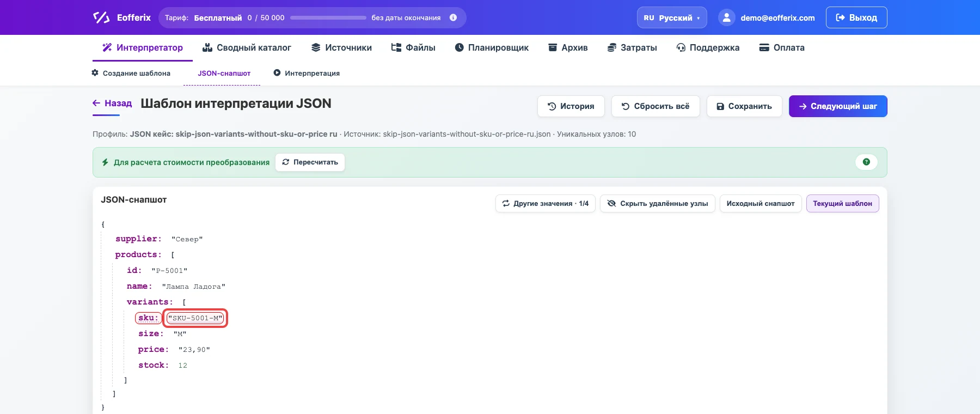Cycle Другие значения 1/4 button
Screen dimensions: 980x414
(x=546, y=204)
